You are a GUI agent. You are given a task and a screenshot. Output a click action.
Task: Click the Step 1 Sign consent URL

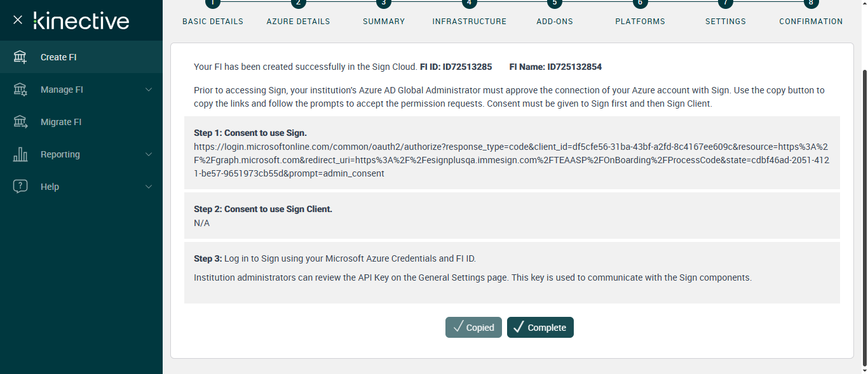pyautogui.click(x=512, y=160)
